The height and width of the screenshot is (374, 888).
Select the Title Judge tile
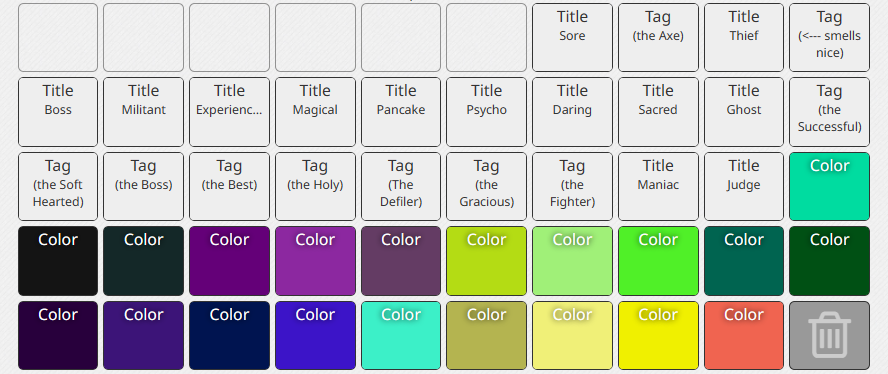coord(744,186)
